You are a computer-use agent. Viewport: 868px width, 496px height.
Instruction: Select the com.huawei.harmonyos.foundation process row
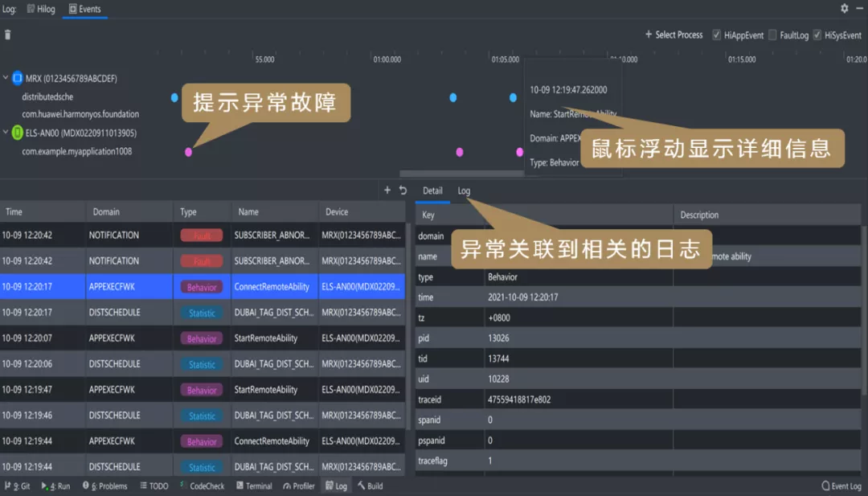[80, 114]
